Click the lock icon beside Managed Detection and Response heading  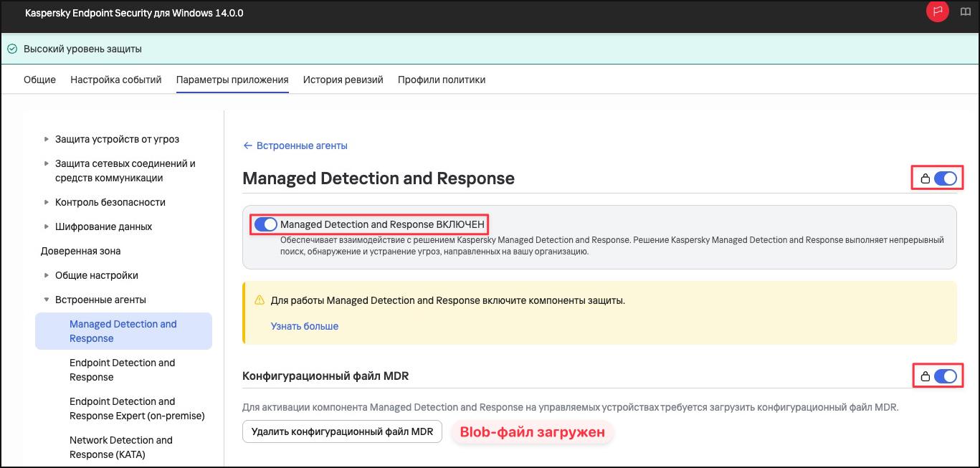click(x=925, y=178)
